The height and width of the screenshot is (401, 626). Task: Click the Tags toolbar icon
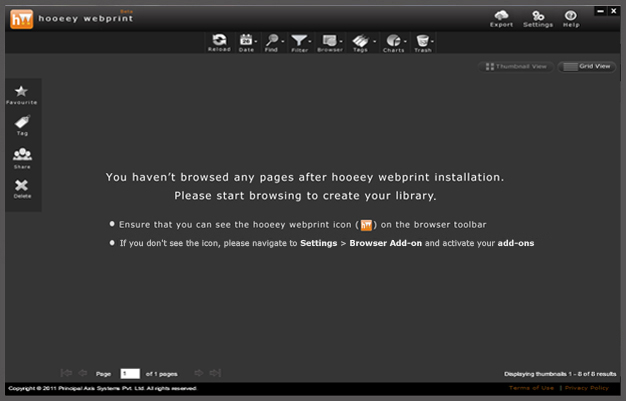coord(361,41)
